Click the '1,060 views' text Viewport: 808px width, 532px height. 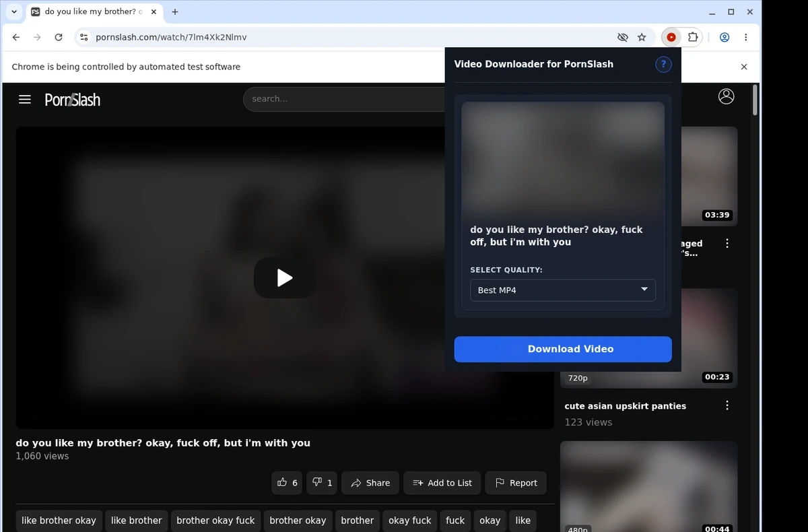[42, 456]
